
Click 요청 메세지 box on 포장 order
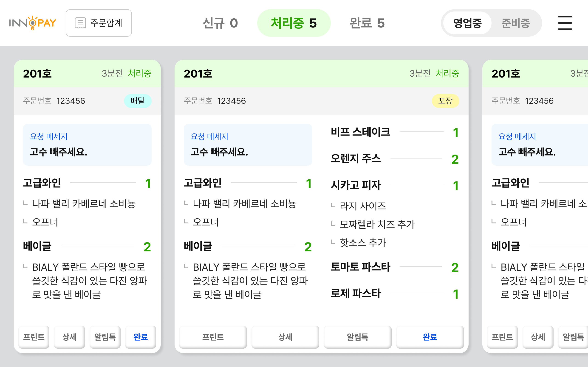[x=248, y=145]
